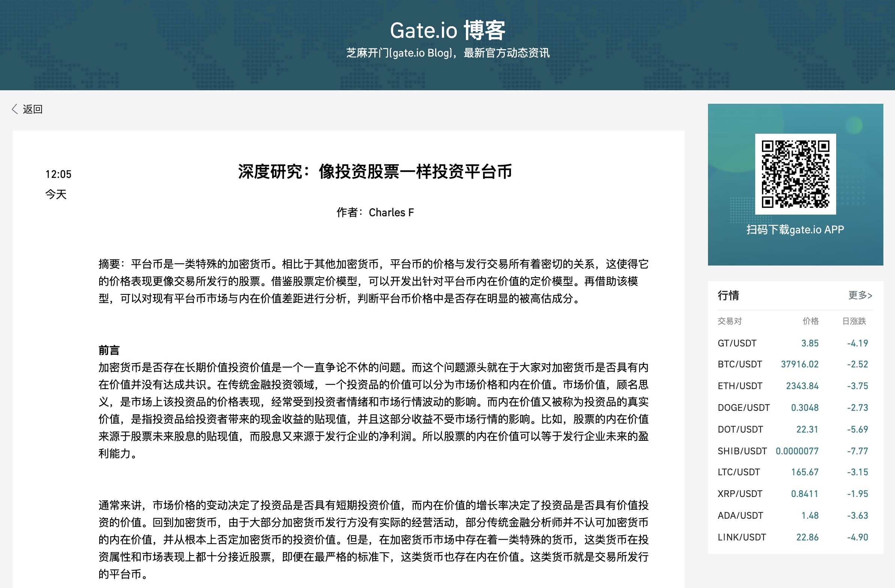Image resolution: width=895 pixels, height=588 pixels.
Task: Click the QR code image
Action: click(795, 174)
